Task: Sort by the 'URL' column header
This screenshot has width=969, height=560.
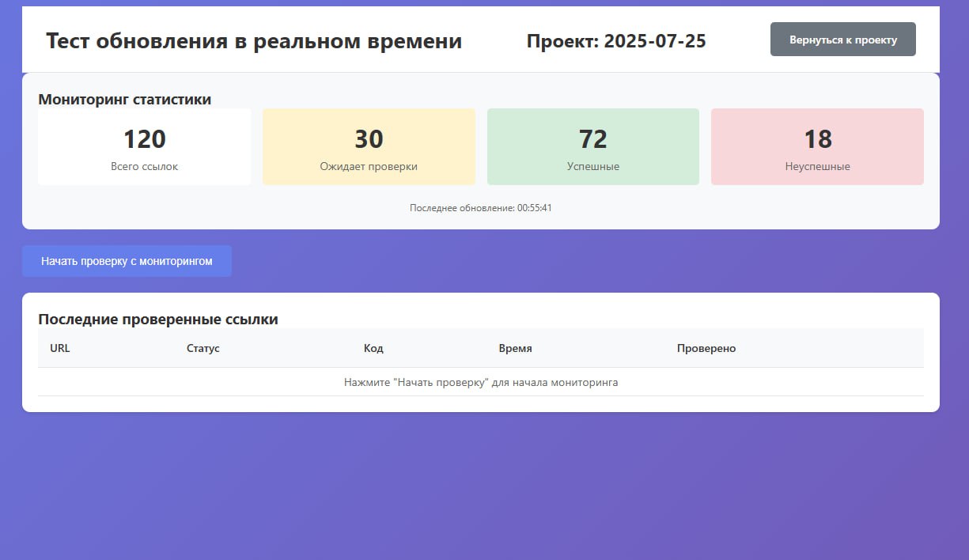Action: click(x=60, y=349)
